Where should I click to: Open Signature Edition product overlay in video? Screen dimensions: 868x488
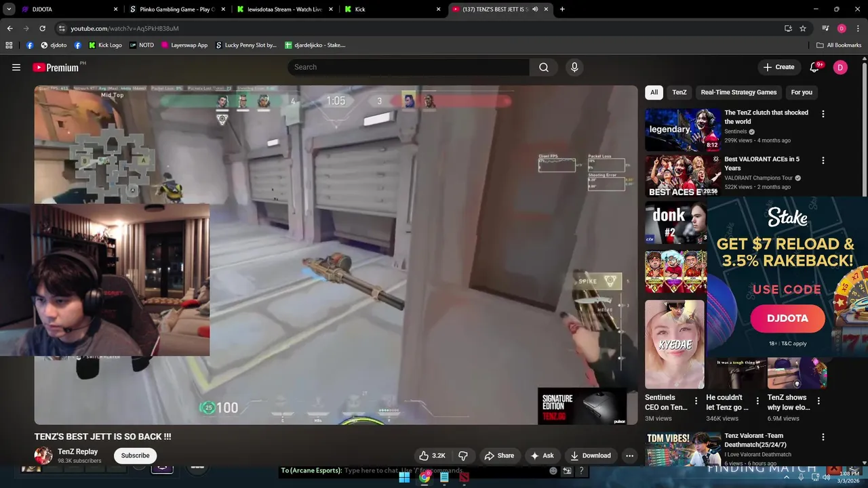[582, 407]
